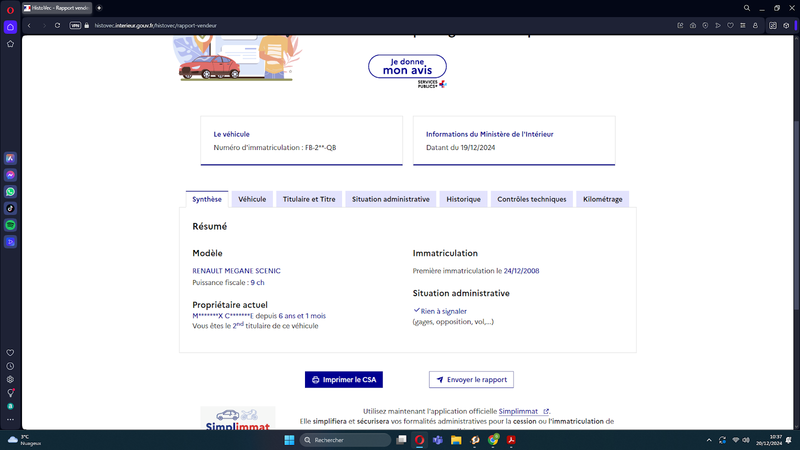
Task: Click the Simplimmat logo image
Action: coord(238,418)
